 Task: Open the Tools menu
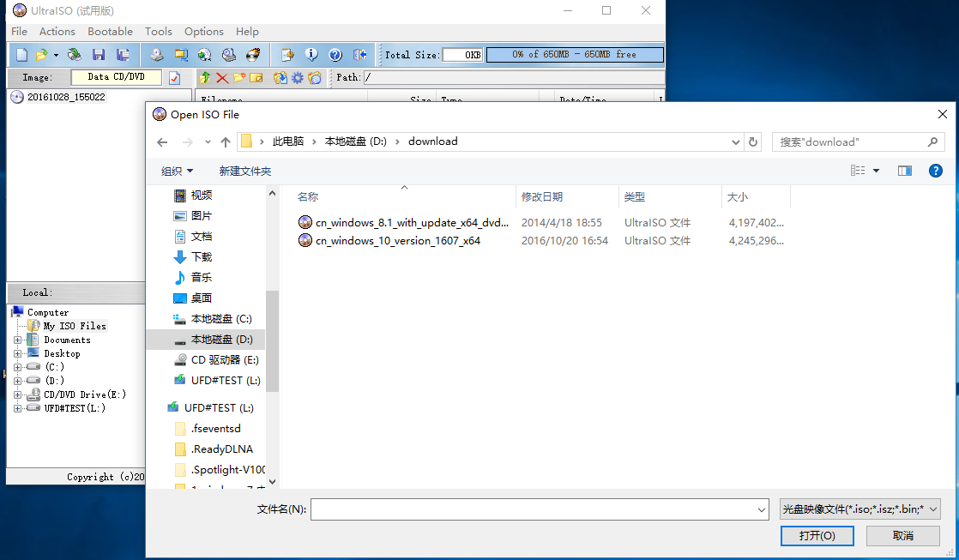pos(159,31)
